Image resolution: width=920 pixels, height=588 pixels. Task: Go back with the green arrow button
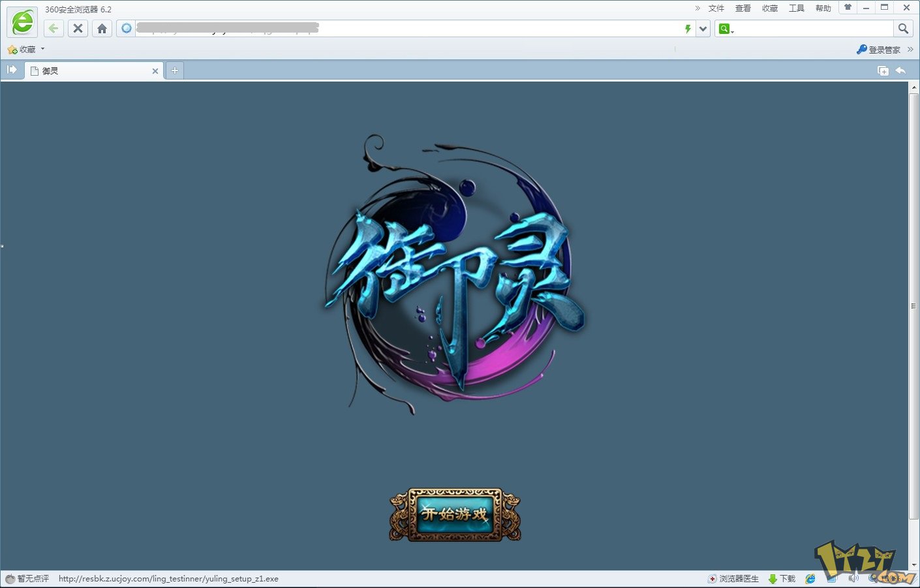(x=54, y=28)
